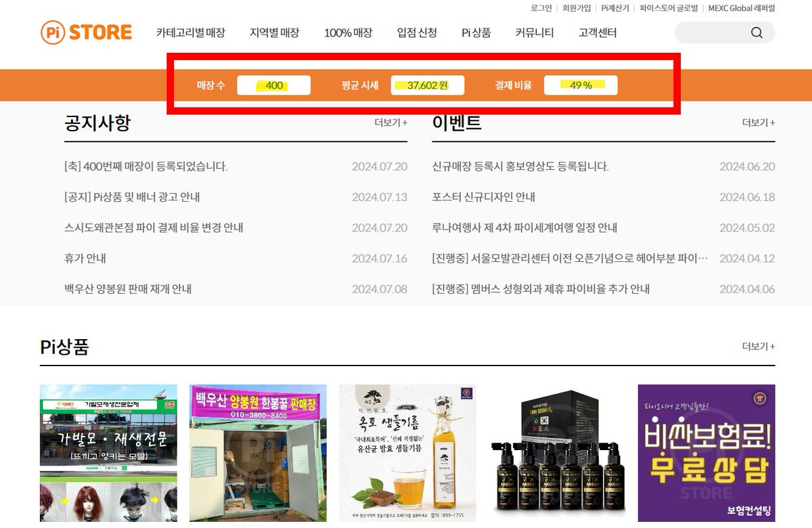812x528 pixels.
Task: Click the date 2024.07.13 in notices
Action: coord(380,197)
